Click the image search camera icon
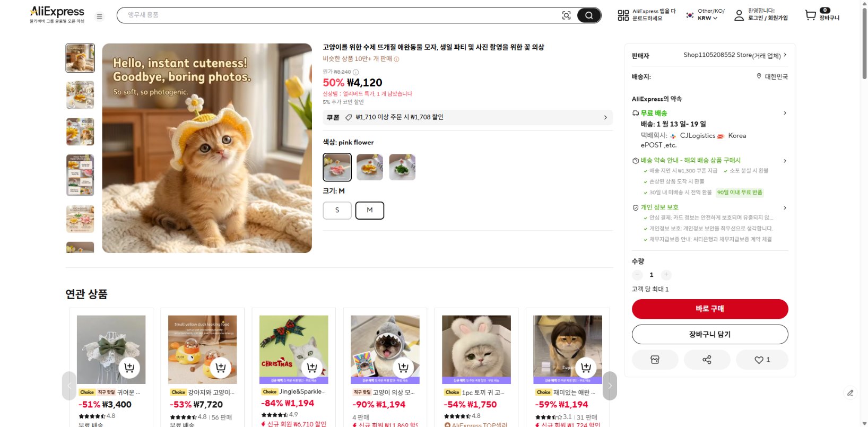868x427 pixels. (x=567, y=15)
